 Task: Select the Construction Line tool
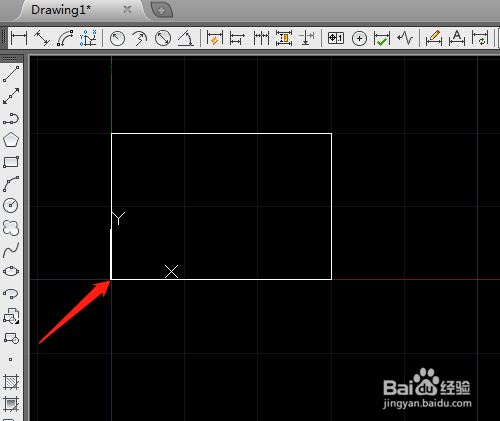(x=11, y=96)
